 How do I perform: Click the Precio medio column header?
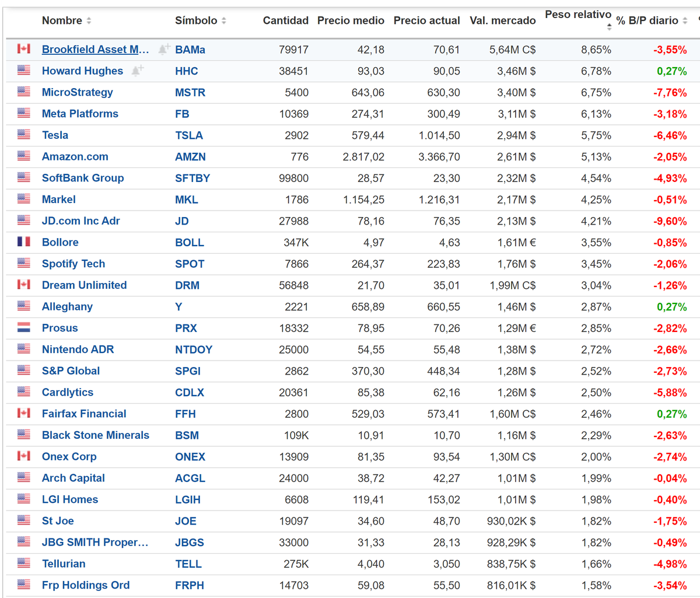tap(351, 20)
